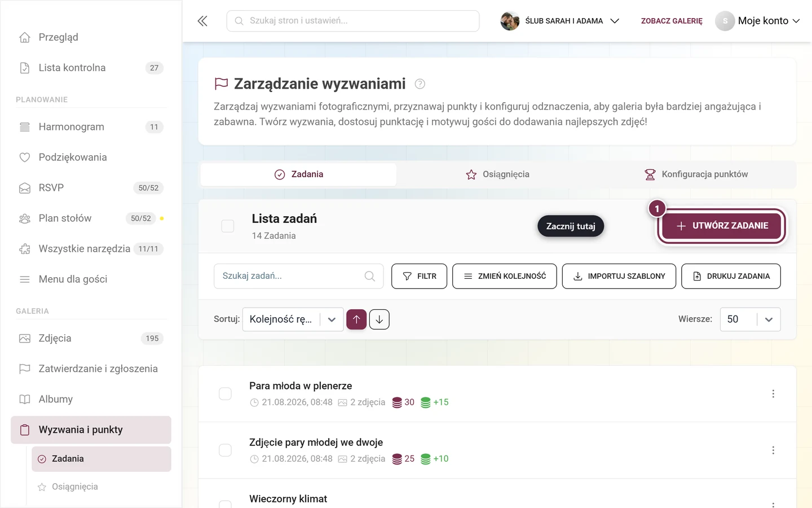Click the 27 badge beside Lista kontrolna
Image resolution: width=812 pixels, height=508 pixels.
click(x=154, y=68)
